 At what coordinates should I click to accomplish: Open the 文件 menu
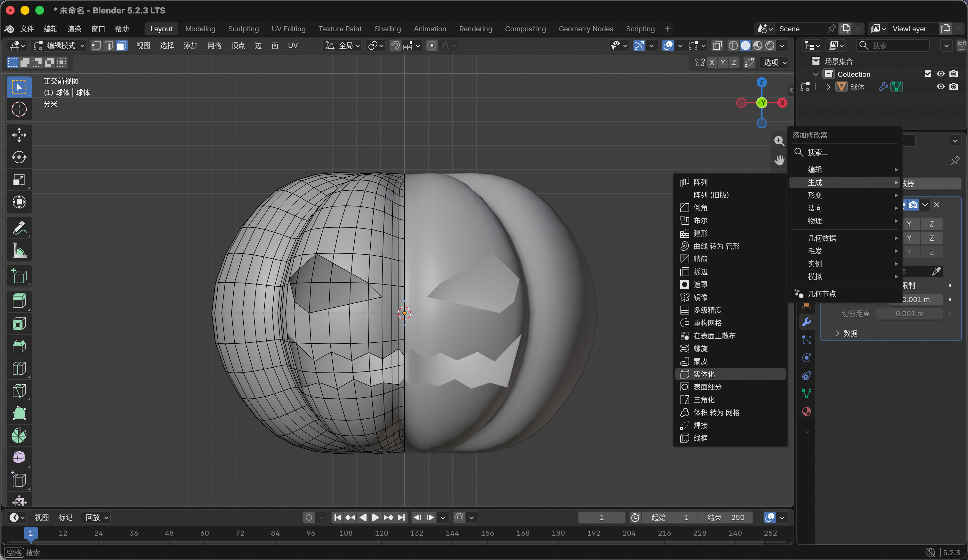click(27, 29)
